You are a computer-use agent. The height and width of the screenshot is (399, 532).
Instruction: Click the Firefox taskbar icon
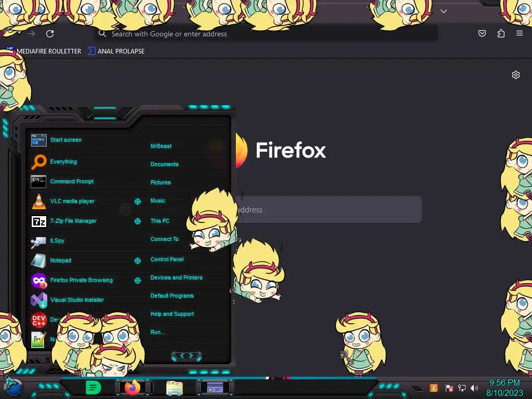pos(132,387)
